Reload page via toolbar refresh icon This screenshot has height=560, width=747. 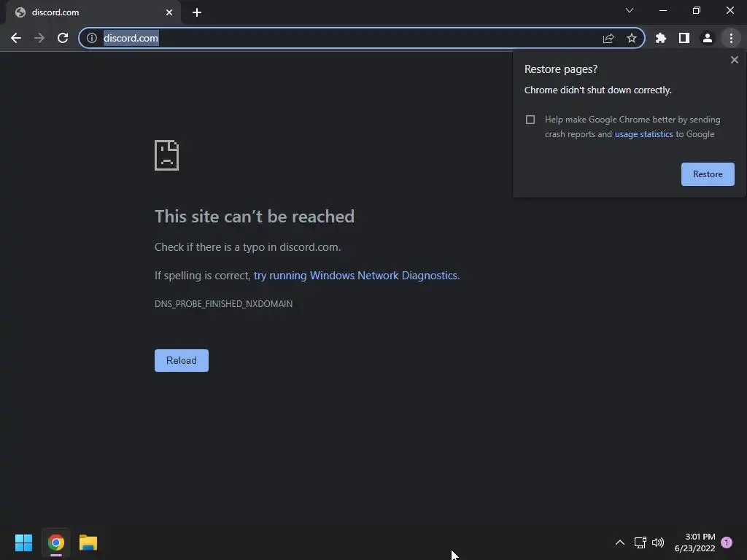[63, 38]
